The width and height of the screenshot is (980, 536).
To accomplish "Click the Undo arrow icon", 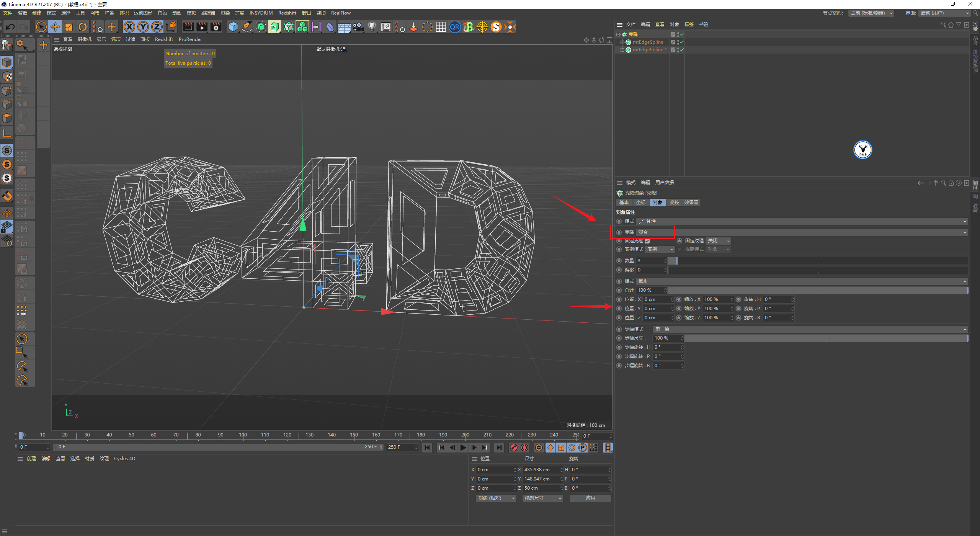I will [x=10, y=27].
